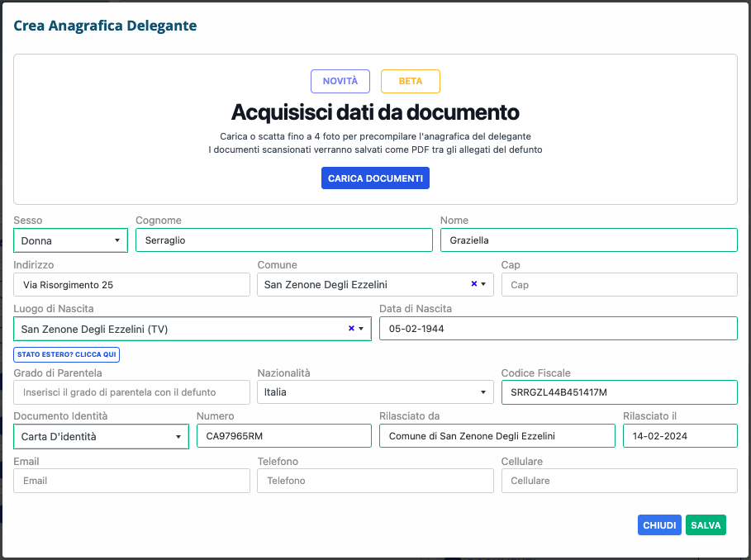Focus the Grado di Parentela field
This screenshot has height=560, width=751.
pos(131,392)
